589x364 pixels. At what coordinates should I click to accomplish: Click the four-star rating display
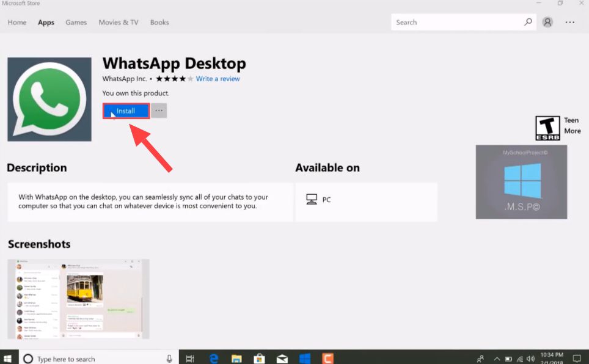(x=175, y=79)
